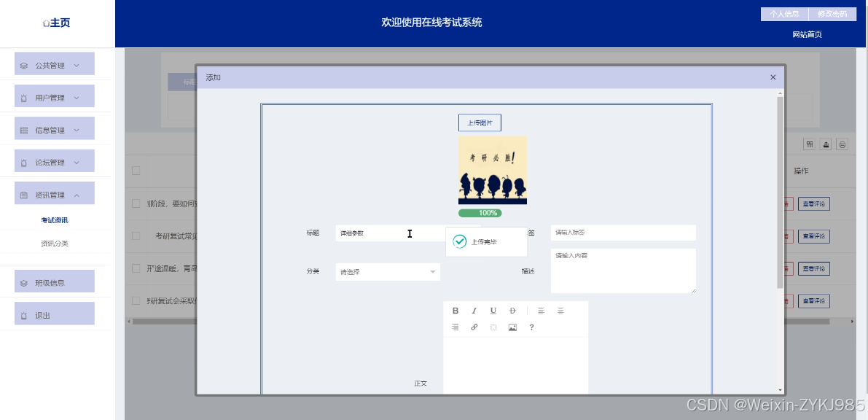
Task: Click the 论坛管理 icon in the sidebar
Action: (24, 163)
